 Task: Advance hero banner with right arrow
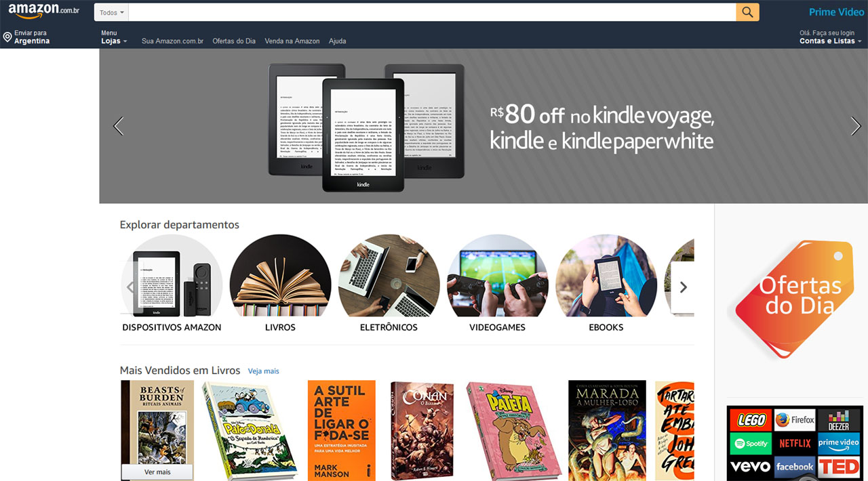click(856, 126)
